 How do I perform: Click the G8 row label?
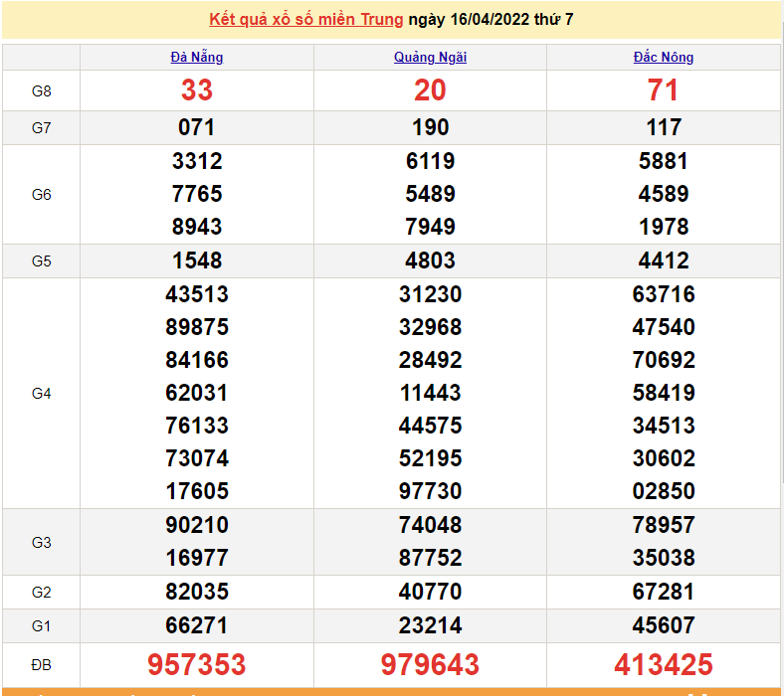click(41, 91)
